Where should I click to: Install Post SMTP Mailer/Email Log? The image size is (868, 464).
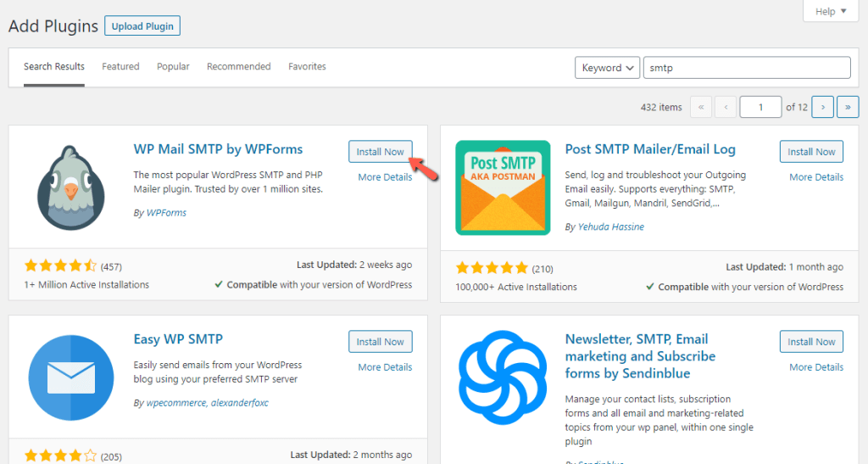pos(811,152)
